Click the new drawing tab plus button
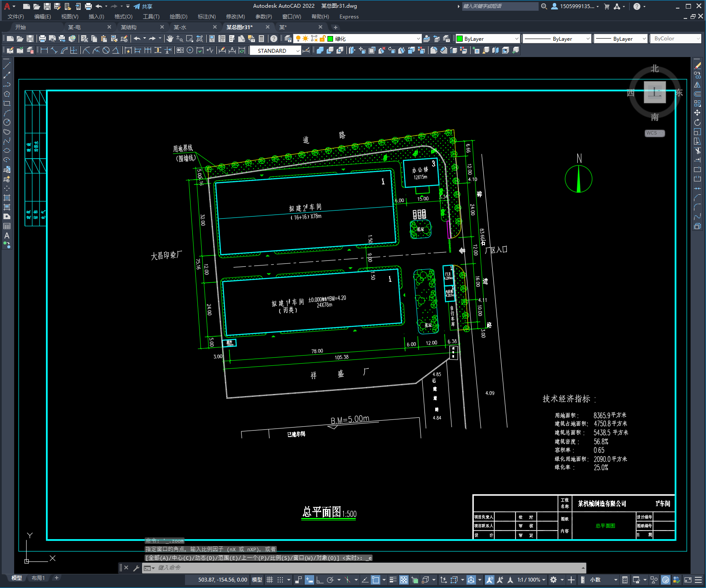This screenshot has height=588, width=706. pyautogui.click(x=336, y=27)
